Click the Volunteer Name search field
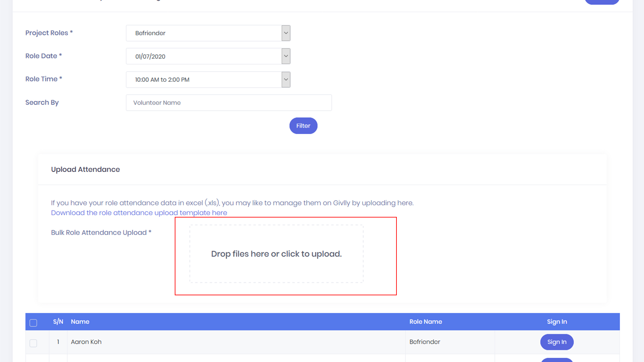This screenshot has width=644, height=362. 228,103
